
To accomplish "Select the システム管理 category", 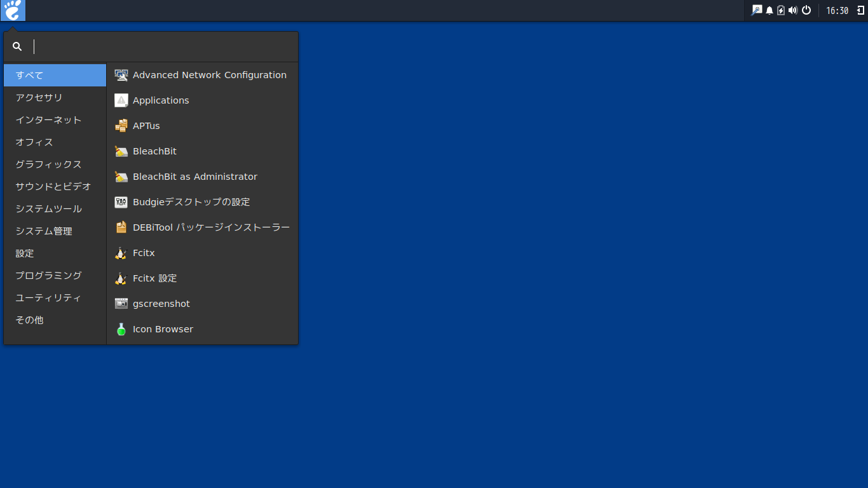I will pyautogui.click(x=55, y=231).
